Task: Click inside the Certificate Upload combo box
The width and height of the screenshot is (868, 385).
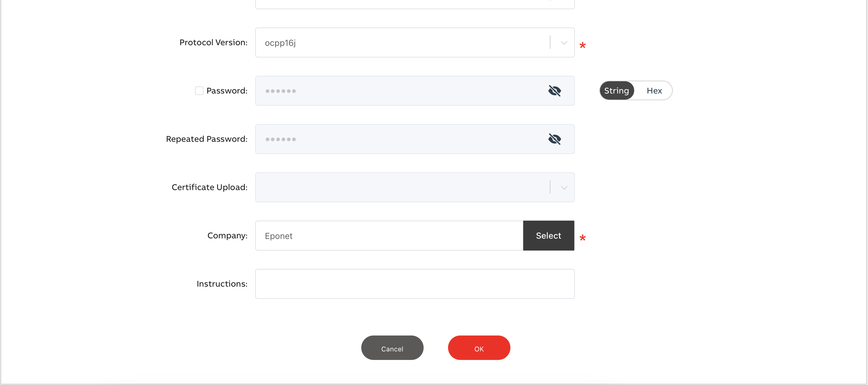Action: click(x=401, y=187)
